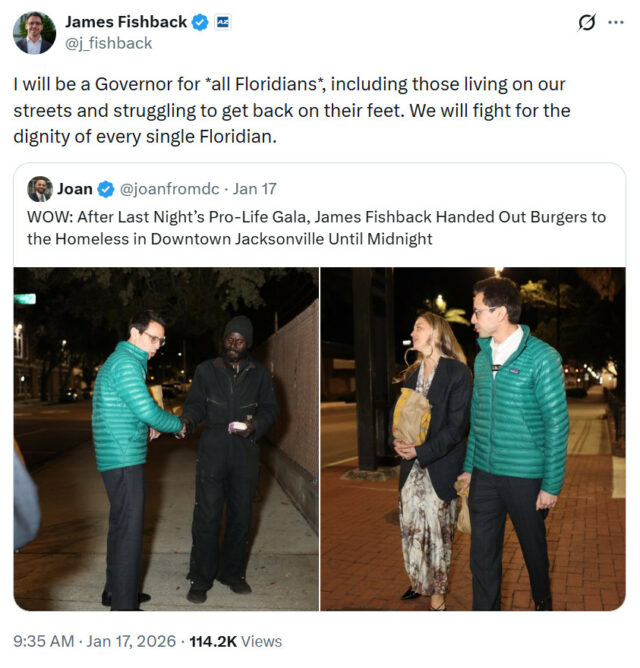The height and width of the screenshot is (668, 640).
Task: Click the Grok slashed-circle icon
Action: click(x=587, y=22)
